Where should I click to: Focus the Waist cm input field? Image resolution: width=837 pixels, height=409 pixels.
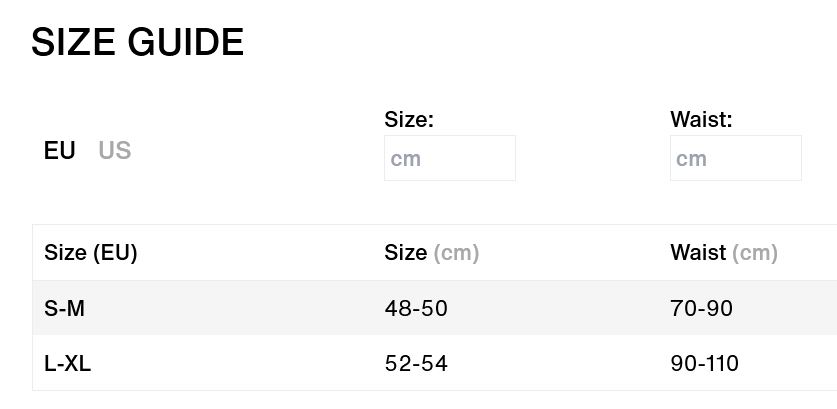[736, 158]
